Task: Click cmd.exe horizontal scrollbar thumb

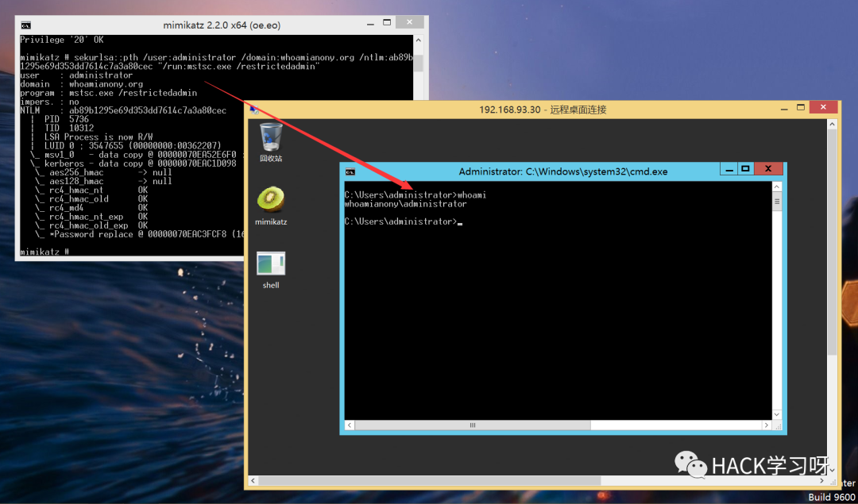Action: (473, 425)
